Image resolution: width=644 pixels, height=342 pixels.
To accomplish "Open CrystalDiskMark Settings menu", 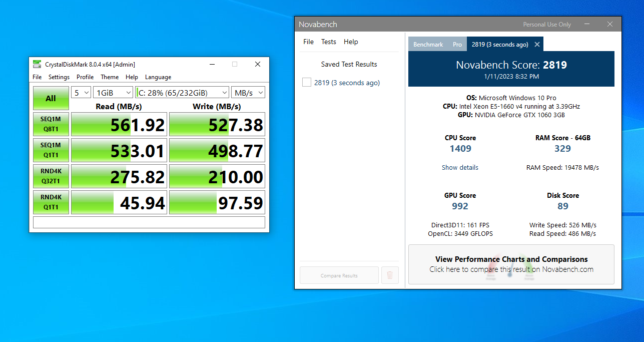I will pos(59,77).
